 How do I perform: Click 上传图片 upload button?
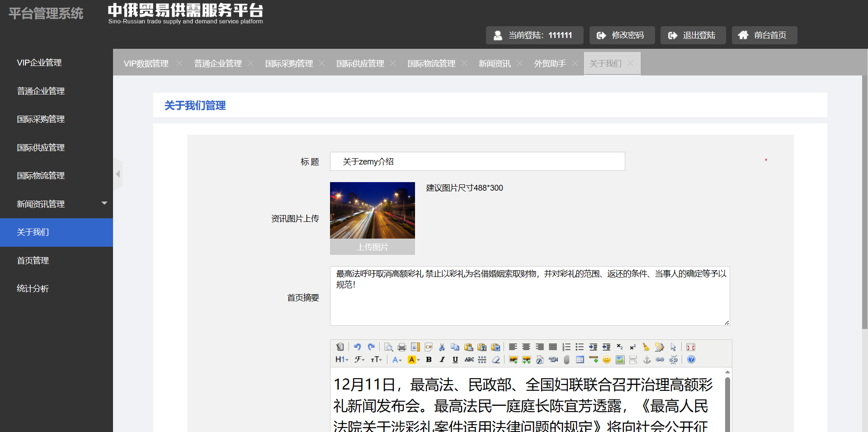[x=373, y=247]
